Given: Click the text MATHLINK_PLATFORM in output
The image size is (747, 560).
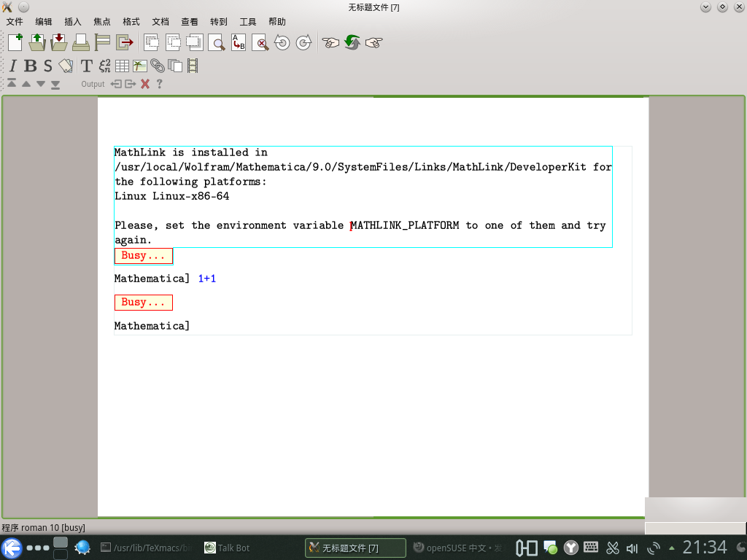Looking at the screenshot, I should click(x=405, y=225).
